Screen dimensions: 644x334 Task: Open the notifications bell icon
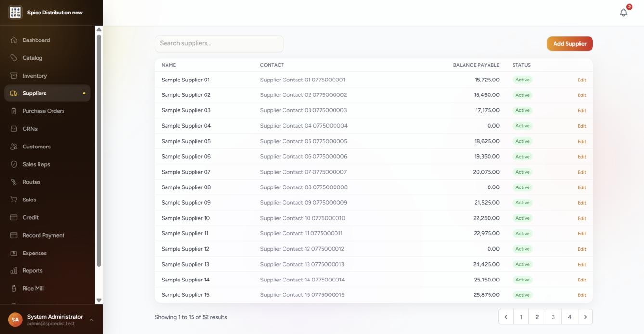pos(624,13)
